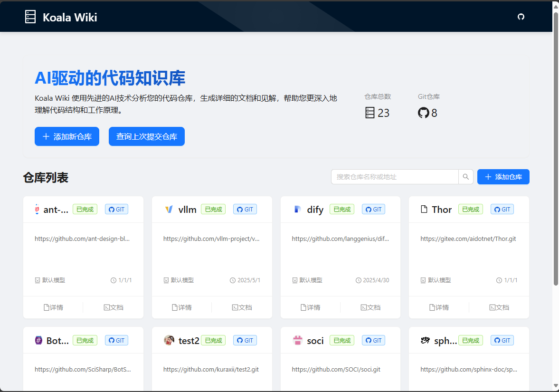Screen dimensions: 559x392
Task: Click the GIT tag on soci card
Action: click(x=374, y=340)
